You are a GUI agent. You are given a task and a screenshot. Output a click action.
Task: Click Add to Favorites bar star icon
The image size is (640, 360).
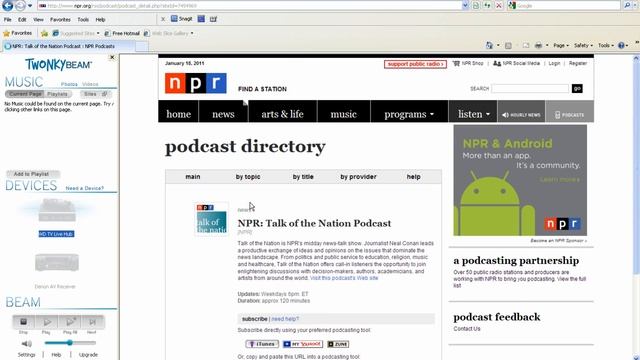[44, 33]
